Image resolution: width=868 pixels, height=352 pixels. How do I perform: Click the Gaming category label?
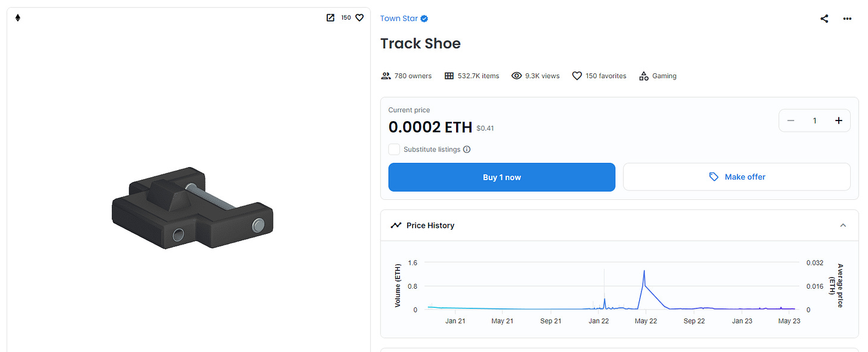[664, 76]
